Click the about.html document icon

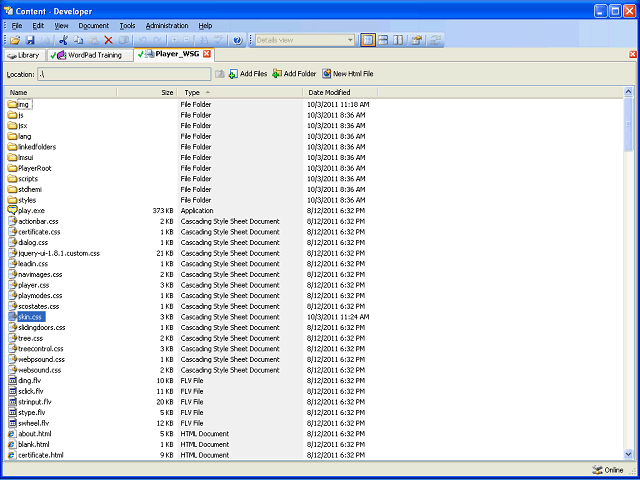click(x=12, y=433)
